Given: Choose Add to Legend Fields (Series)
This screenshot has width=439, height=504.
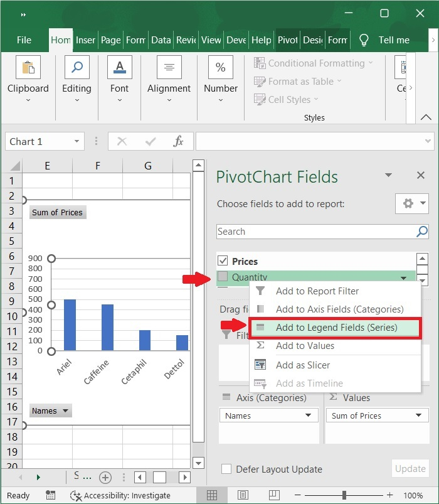Looking at the screenshot, I should coord(335,328).
